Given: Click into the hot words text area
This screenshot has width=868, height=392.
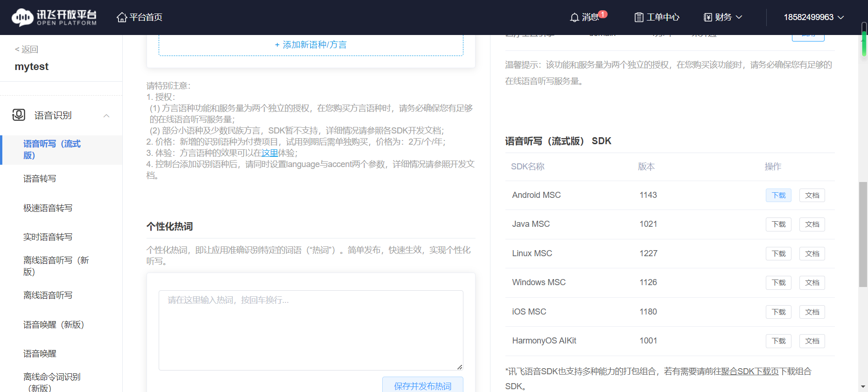Looking at the screenshot, I should click(x=311, y=330).
